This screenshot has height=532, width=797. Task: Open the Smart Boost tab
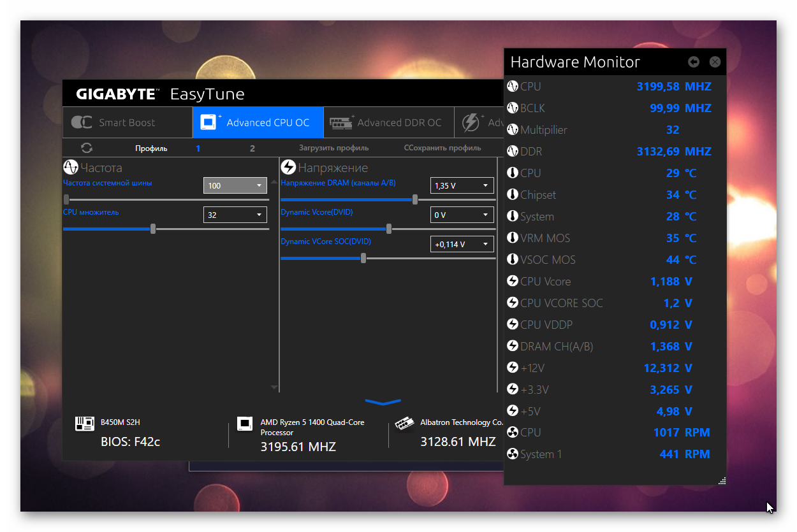point(128,122)
